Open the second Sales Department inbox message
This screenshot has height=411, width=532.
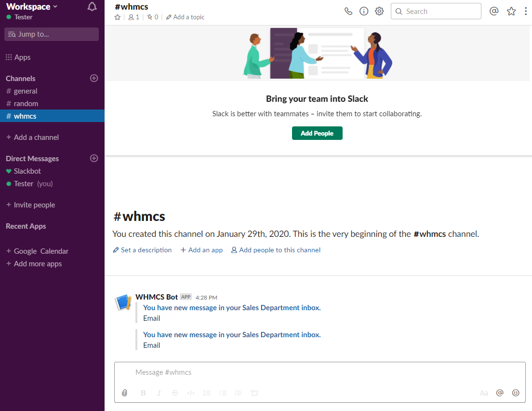pyautogui.click(x=232, y=335)
